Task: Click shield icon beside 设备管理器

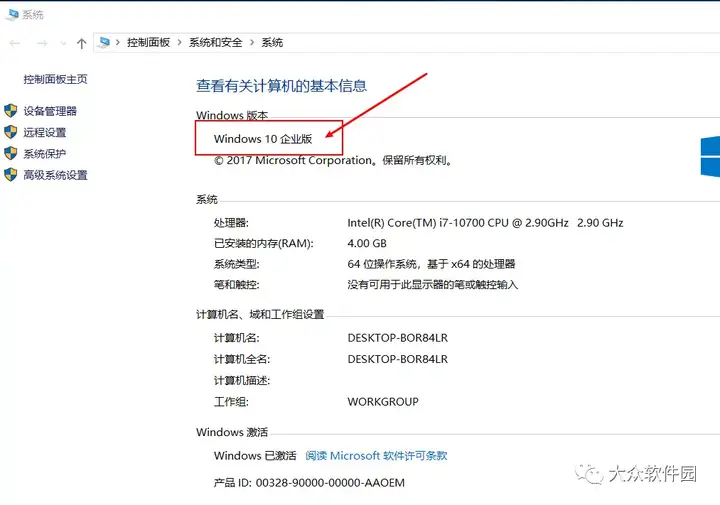Action: [x=11, y=111]
